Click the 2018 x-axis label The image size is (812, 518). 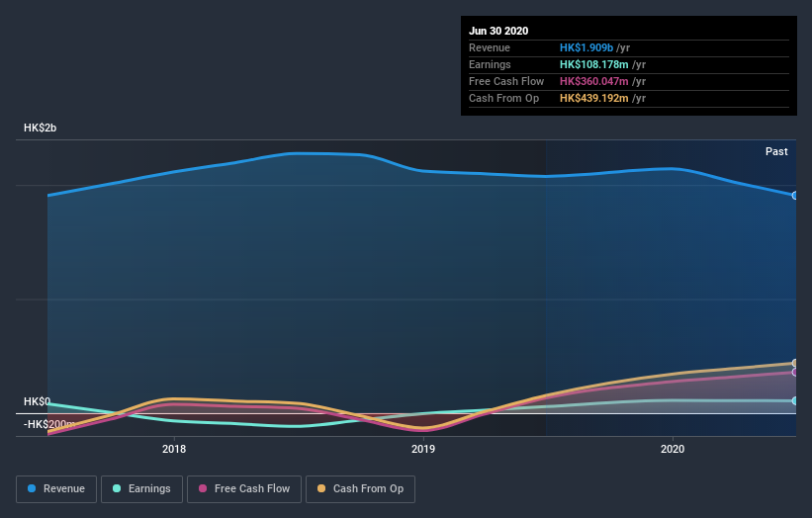pyautogui.click(x=174, y=449)
